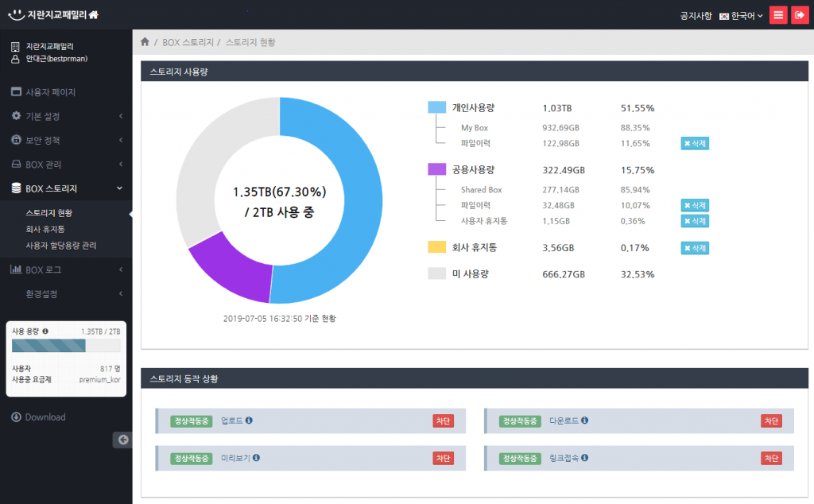Click the red hamburger menu icon
814x504 pixels.
coord(778,15)
